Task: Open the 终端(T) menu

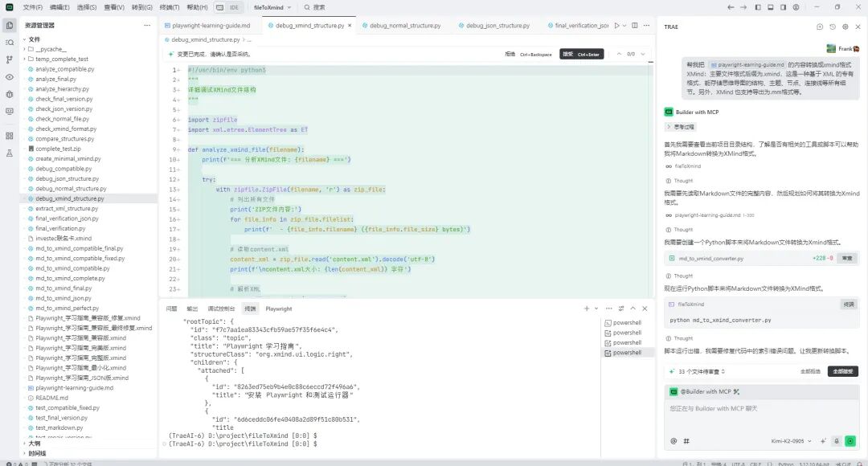Action: click(x=170, y=7)
